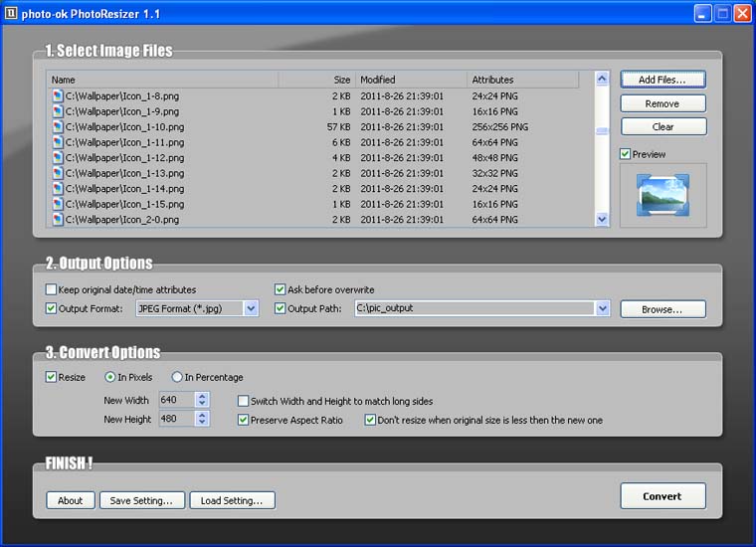Click the file icon for Icon_1-15.png

pyautogui.click(x=58, y=204)
